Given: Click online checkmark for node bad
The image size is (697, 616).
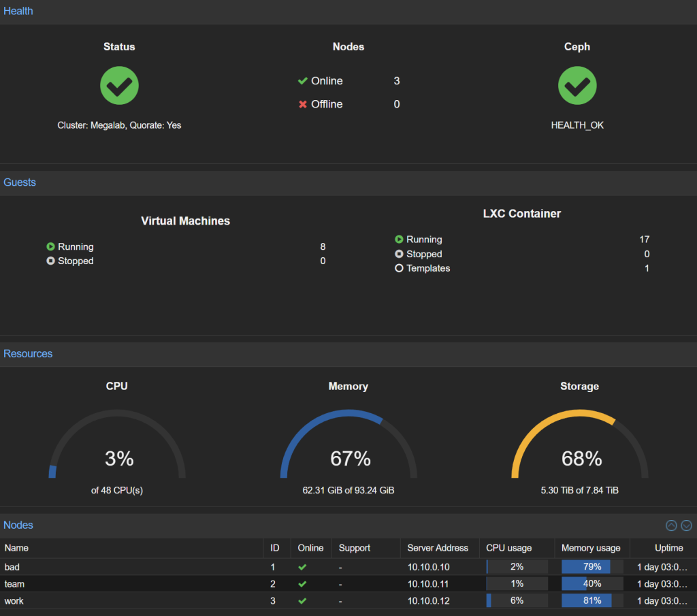Looking at the screenshot, I should click(x=302, y=567).
